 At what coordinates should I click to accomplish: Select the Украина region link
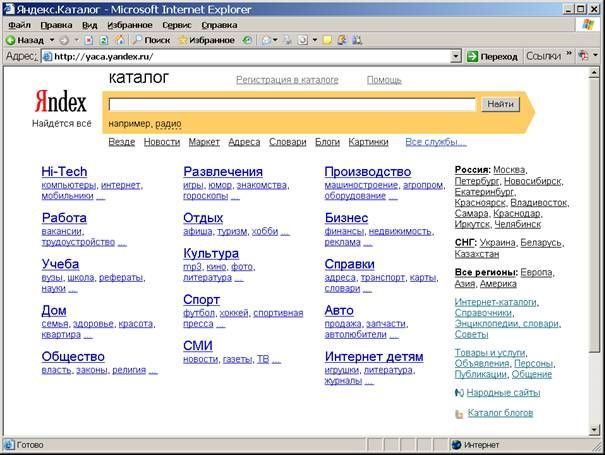[497, 243]
